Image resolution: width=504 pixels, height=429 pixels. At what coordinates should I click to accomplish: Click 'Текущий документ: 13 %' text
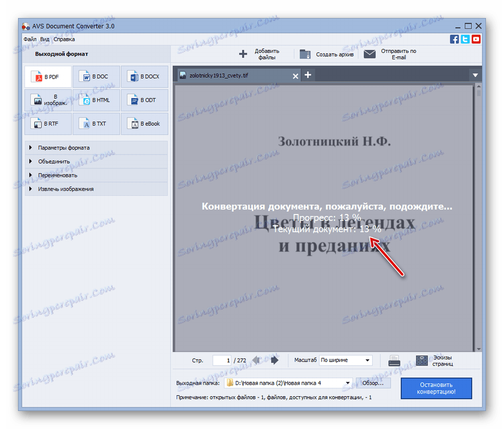point(327,229)
